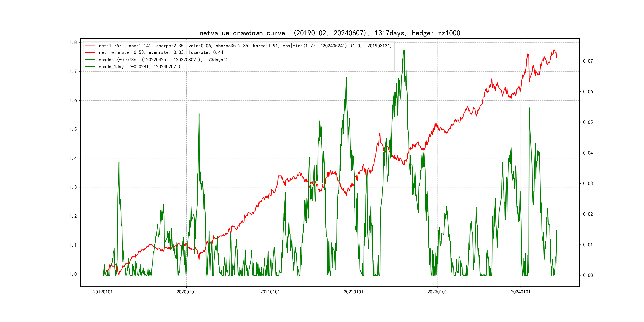
Task: Click the x-axis label 20240101
Action: (521, 292)
